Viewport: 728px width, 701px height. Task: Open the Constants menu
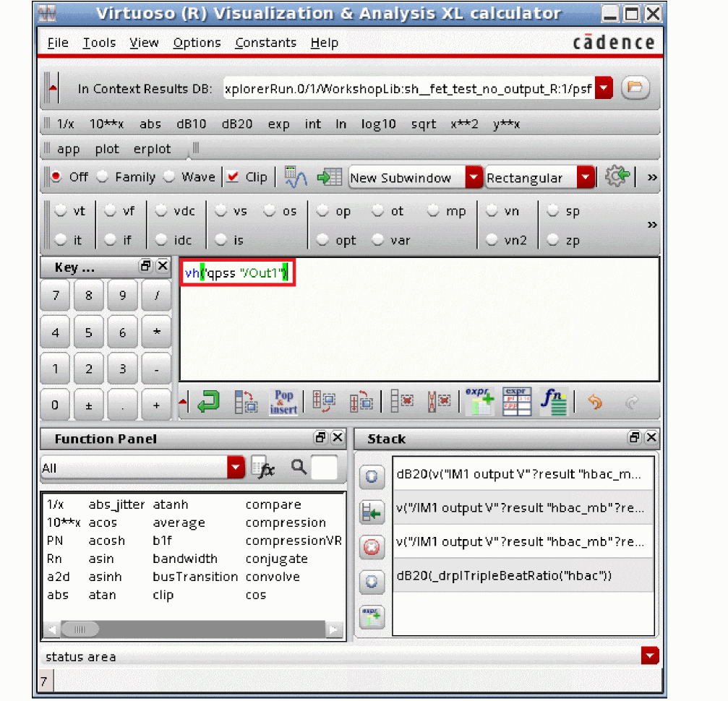coord(265,43)
